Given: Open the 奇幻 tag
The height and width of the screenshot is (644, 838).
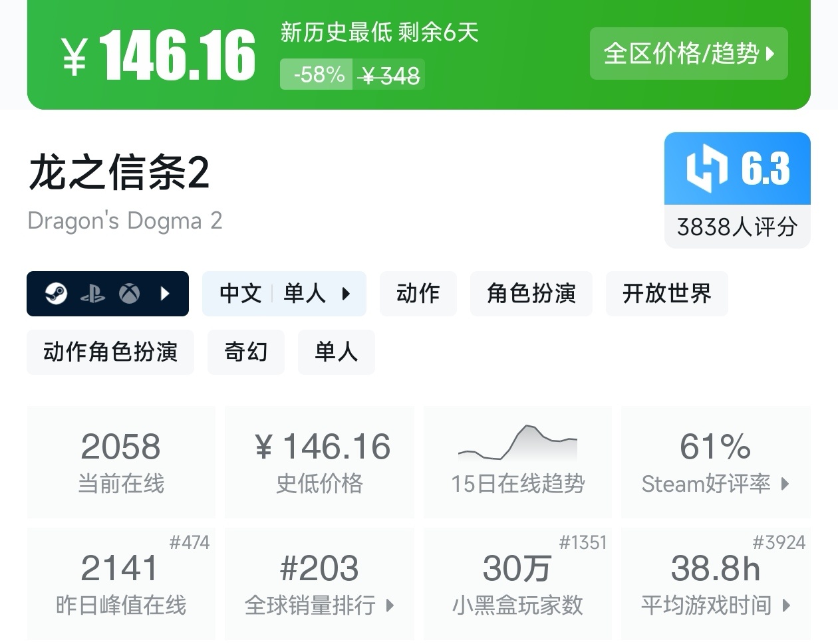Looking at the screenshot, I should pyautogui.click(x=246, y=352).
